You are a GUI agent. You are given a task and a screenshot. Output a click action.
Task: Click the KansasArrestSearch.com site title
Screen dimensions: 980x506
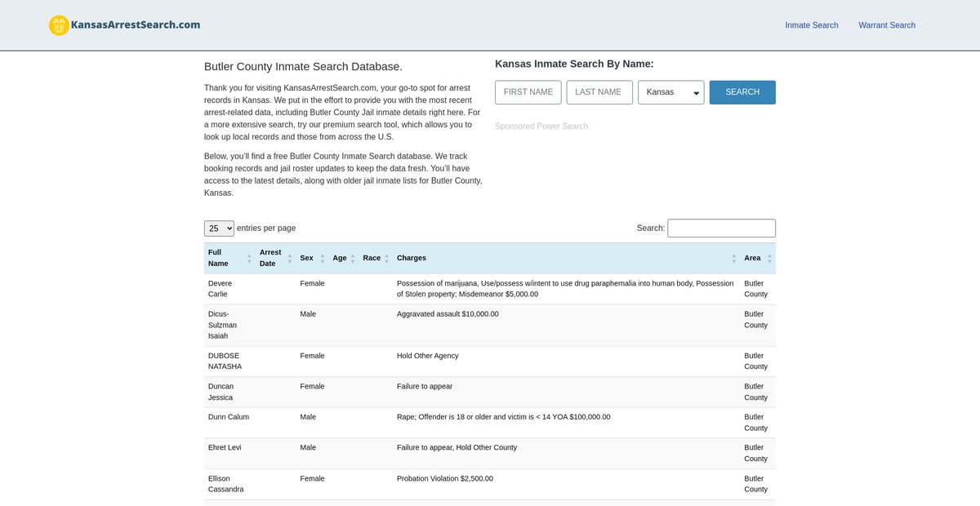pos(136,24)
